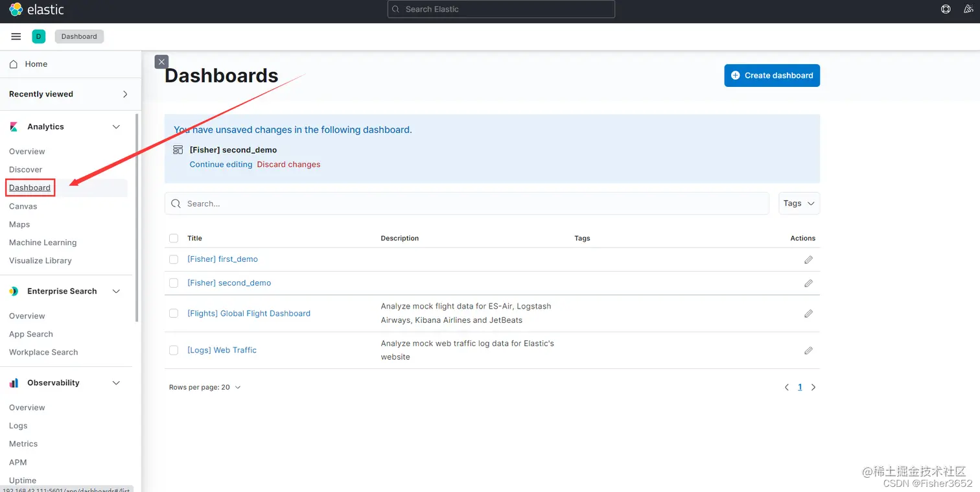Collapse the Enterprise Search section chevron
Viewport: 980px width, 492px height.
click(x=117, y=292)
